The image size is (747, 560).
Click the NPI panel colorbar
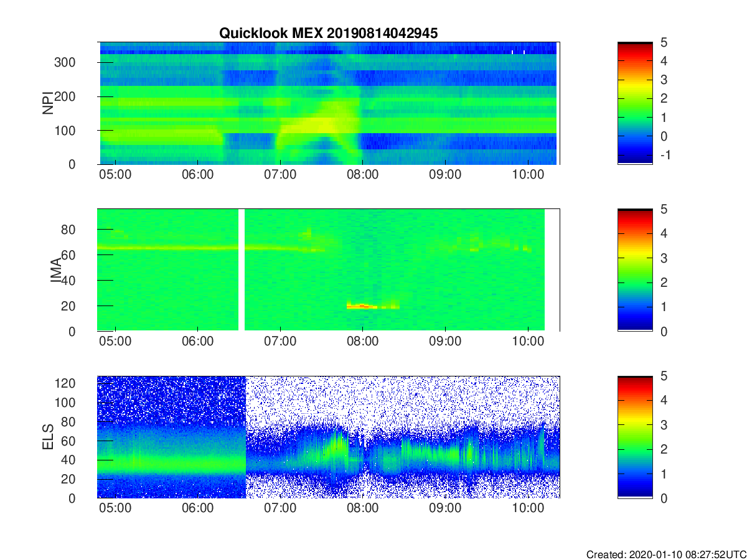[635, 103]
